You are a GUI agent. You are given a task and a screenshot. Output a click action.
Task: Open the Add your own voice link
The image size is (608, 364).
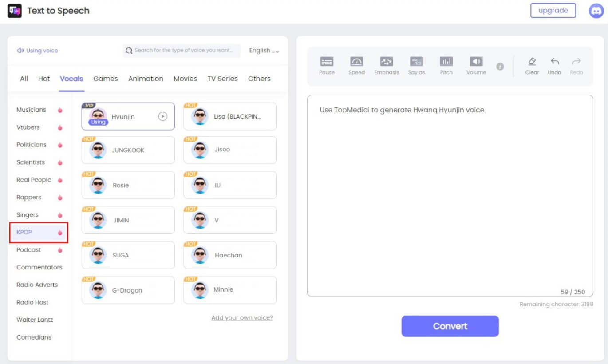[x=242, y=317]
